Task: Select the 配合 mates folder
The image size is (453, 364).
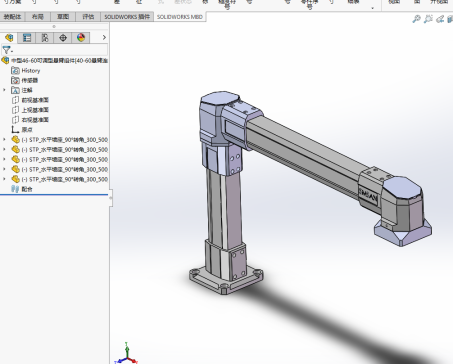Action: (x=27, y=189)
